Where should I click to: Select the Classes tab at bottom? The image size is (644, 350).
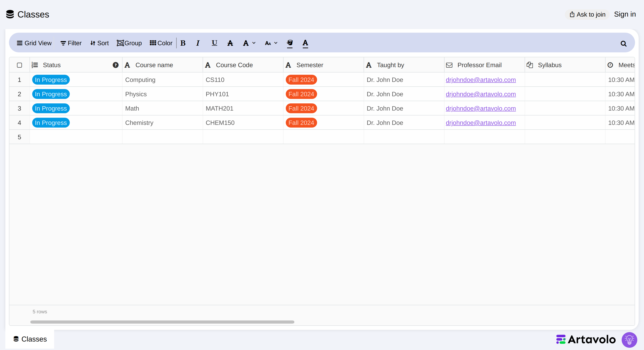[x=30, y=339]
